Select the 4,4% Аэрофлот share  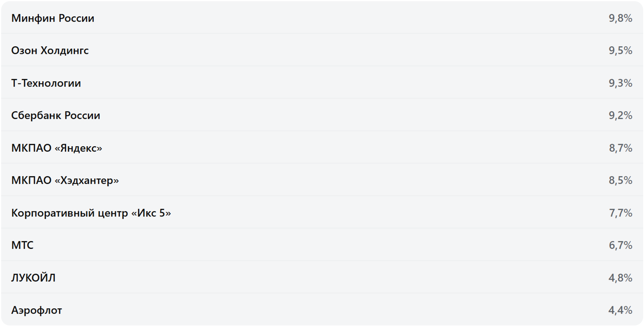(x=620, y=310)
